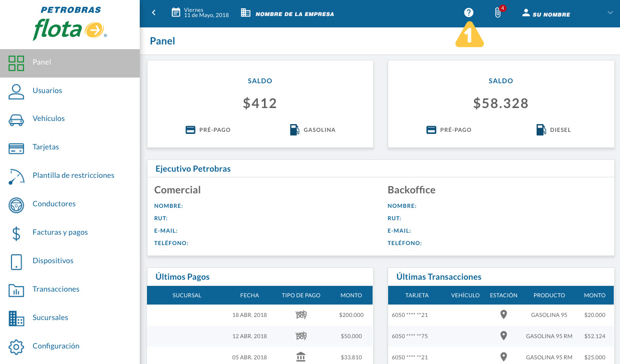Click the bank icon for 05 ABR. 2018 payment
Image resolution: width=620 pixels, height=364 pixels.
coord(301,357)
